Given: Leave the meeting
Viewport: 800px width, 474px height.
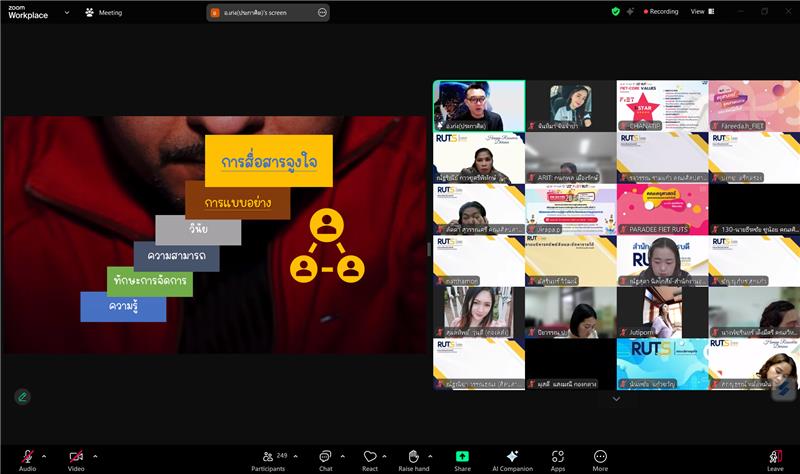Looking at the screenshot, I should tap(775, 456).
